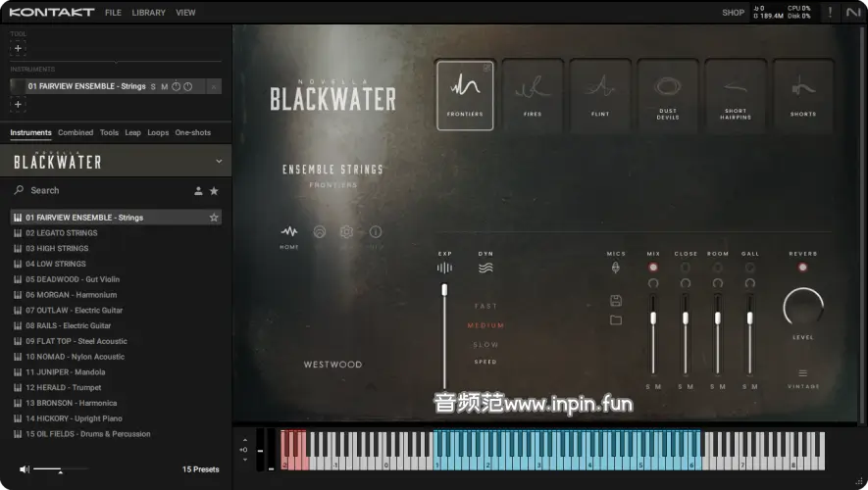Filter presets by user content icon
The width and height of the screenshot is (868, 490).
tap(198, 191)
